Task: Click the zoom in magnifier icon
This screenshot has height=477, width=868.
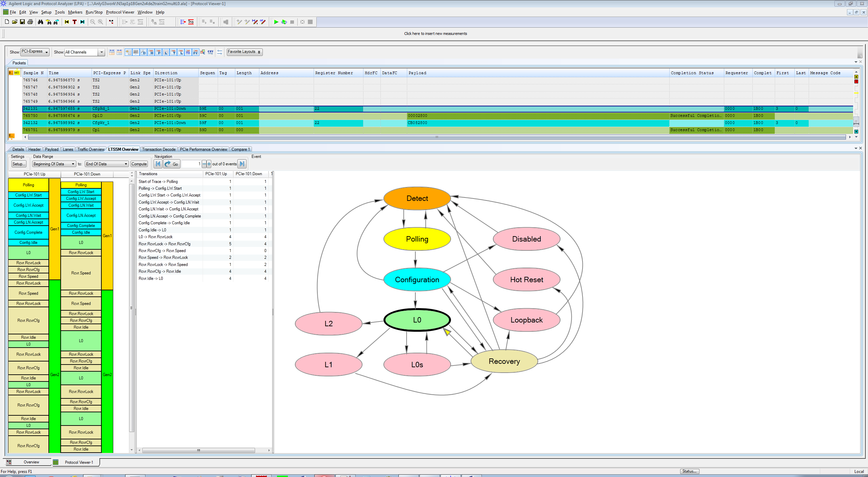Action: coord(101,22)
